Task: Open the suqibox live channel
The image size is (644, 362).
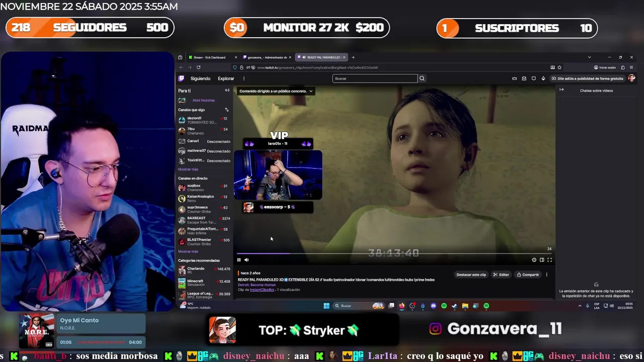Action: 204,188
